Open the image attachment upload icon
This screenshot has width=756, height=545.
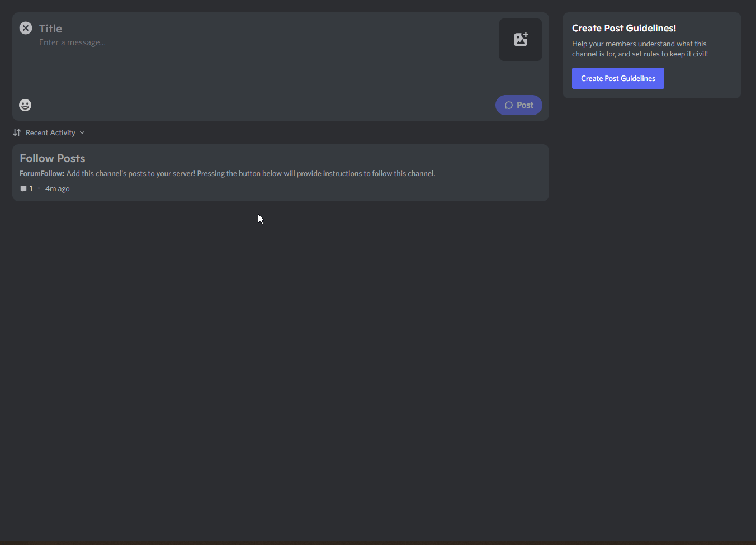tap(520, 40)
